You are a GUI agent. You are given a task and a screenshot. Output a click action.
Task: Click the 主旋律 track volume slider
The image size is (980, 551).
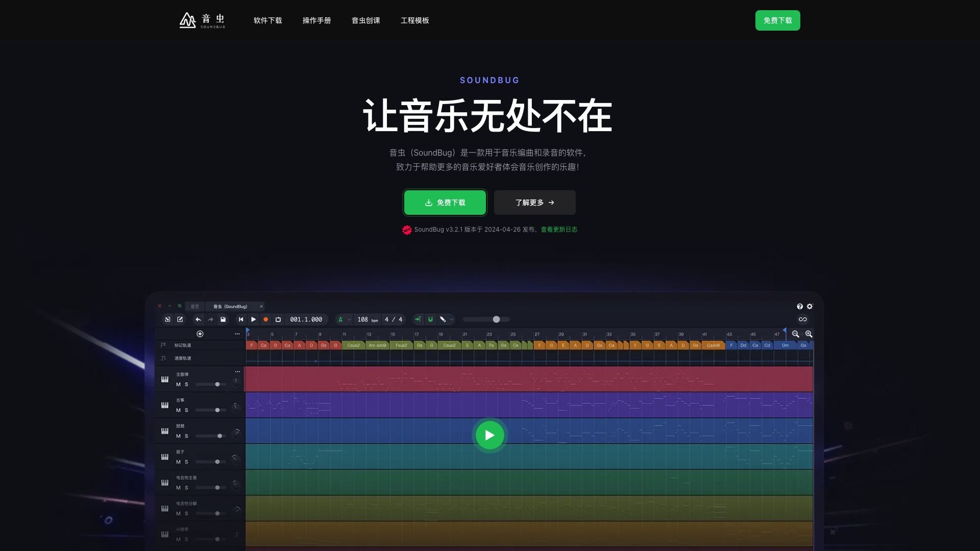[210, 384]
